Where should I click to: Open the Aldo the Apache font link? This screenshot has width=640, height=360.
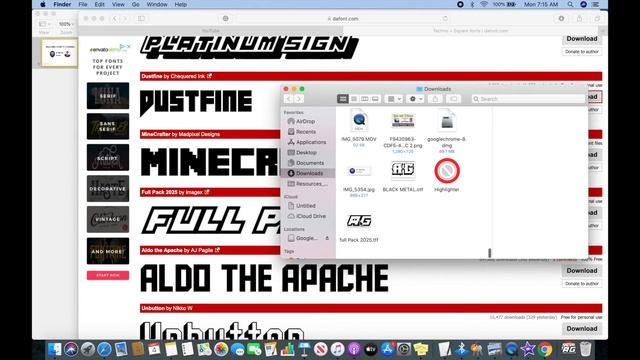(162, 250)
